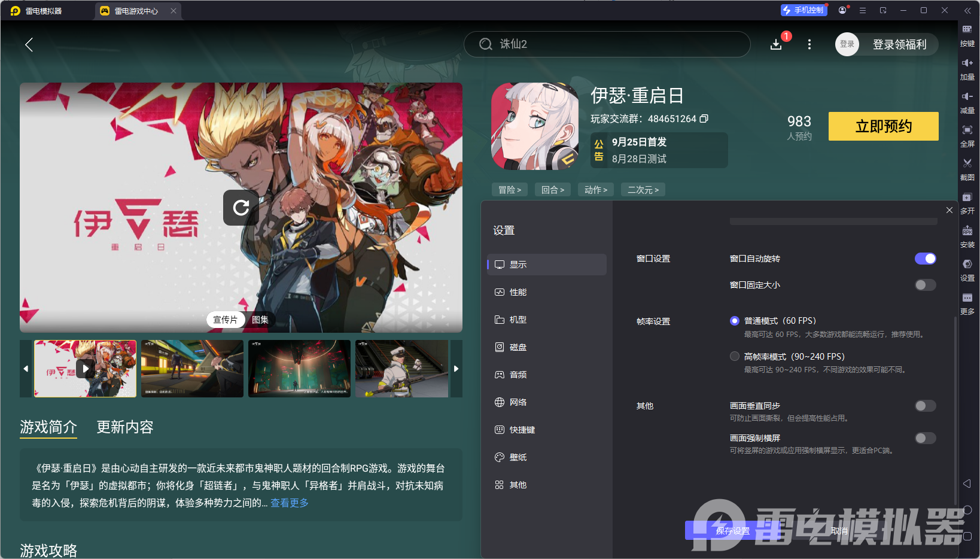
Task: Switch to the 雷电游戏中心 browser tab
Action: [135, 10]
